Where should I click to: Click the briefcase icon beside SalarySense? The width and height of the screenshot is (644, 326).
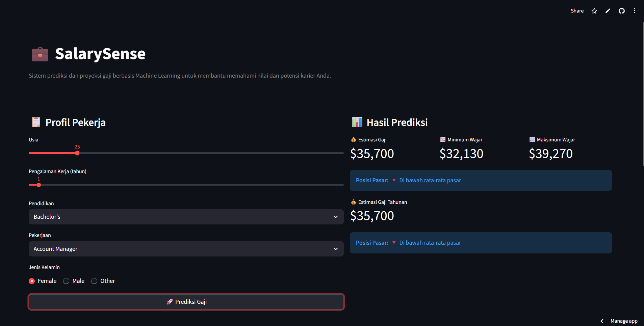pos(40,54)
